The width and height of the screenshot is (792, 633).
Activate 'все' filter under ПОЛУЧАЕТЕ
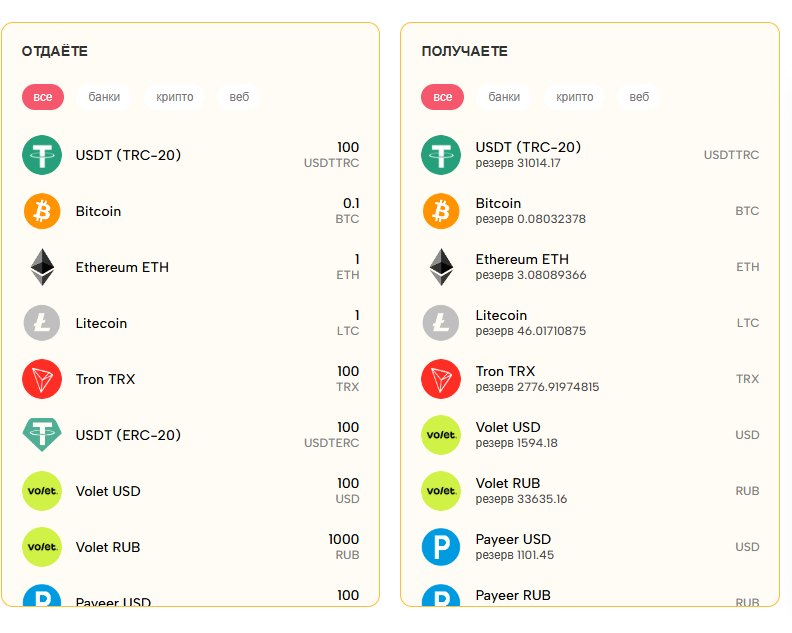pyautogui.click(x=442, y=97)
